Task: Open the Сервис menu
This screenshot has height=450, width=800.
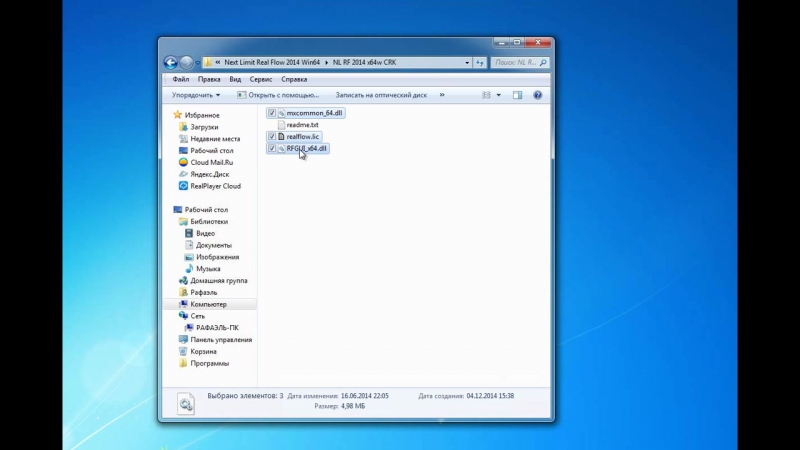Action: point(261,80)
